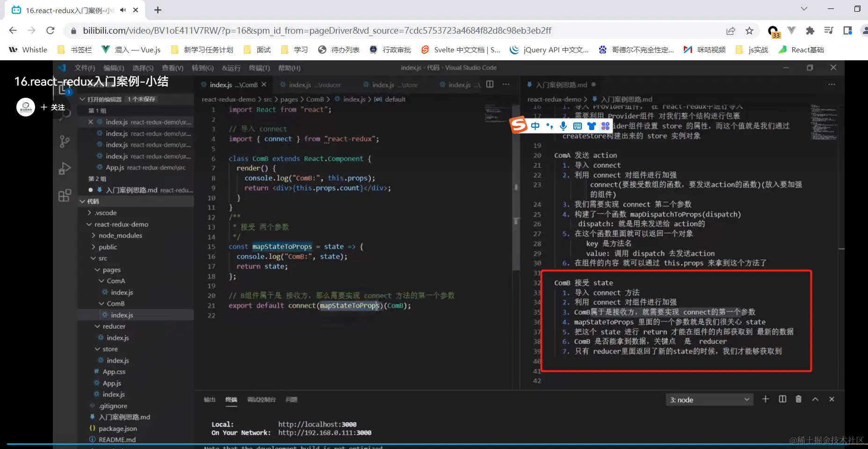The width and height of the screenshot is (868, 449).
Task: Add a new terminal with the plus icon
Action: [x=765, y=399]
